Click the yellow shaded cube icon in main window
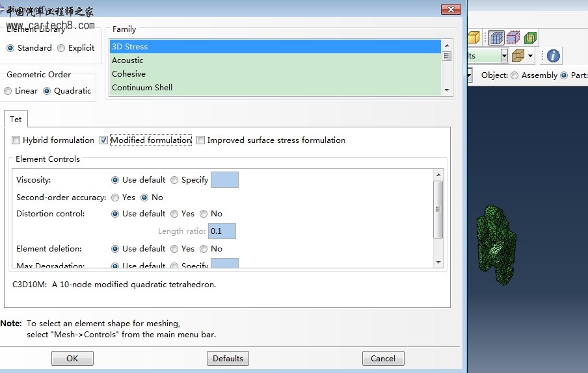 click(x=474, y=38)
